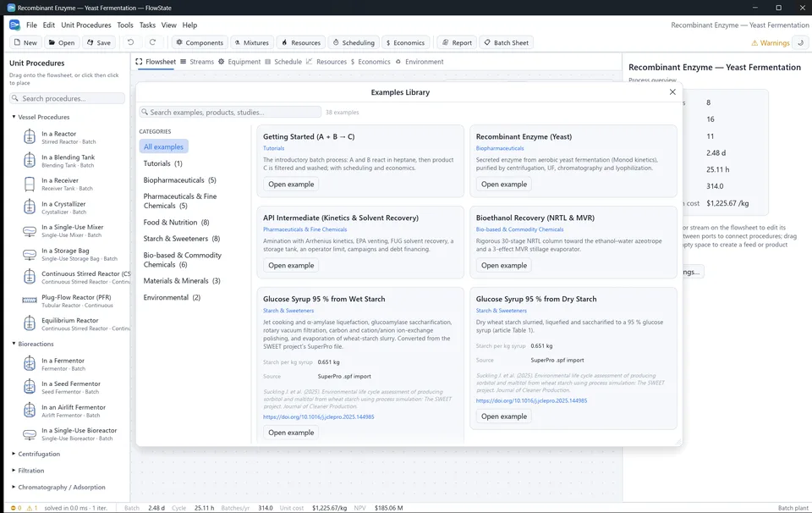Select the Continuous Stirred Reactor icon
The image size is (812, 513).
30,277
